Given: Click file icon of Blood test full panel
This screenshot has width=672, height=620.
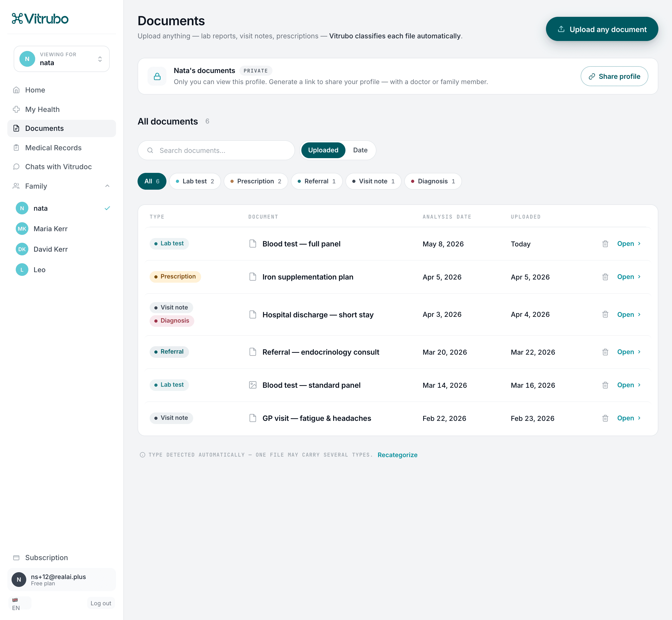Looking at the screenshot, I should coord(253,244).
